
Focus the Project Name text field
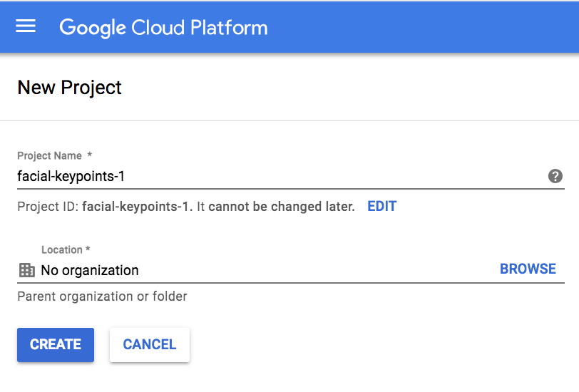click(x=278, y=176)
